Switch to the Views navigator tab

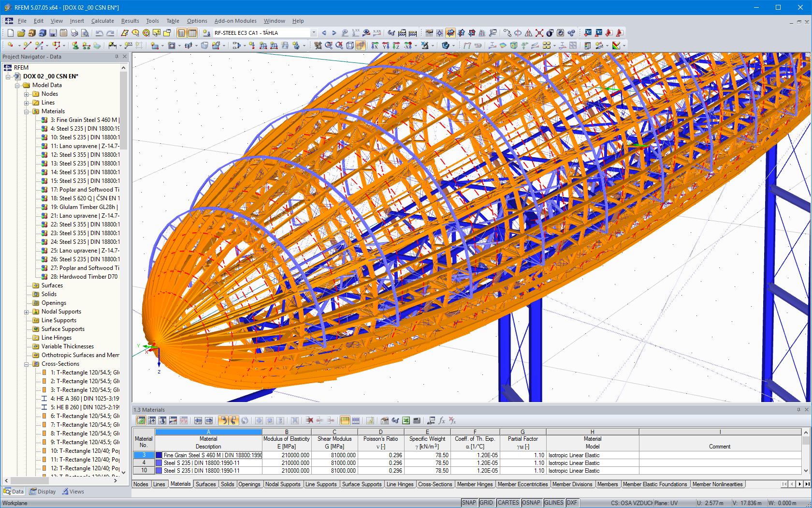(x=73, y=492)
